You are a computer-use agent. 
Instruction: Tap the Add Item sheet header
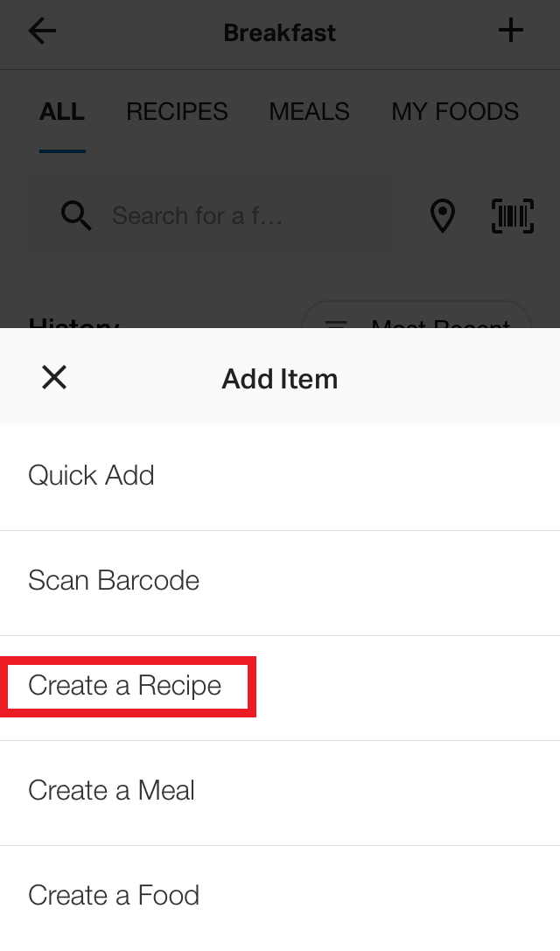[x=280, y=379]
